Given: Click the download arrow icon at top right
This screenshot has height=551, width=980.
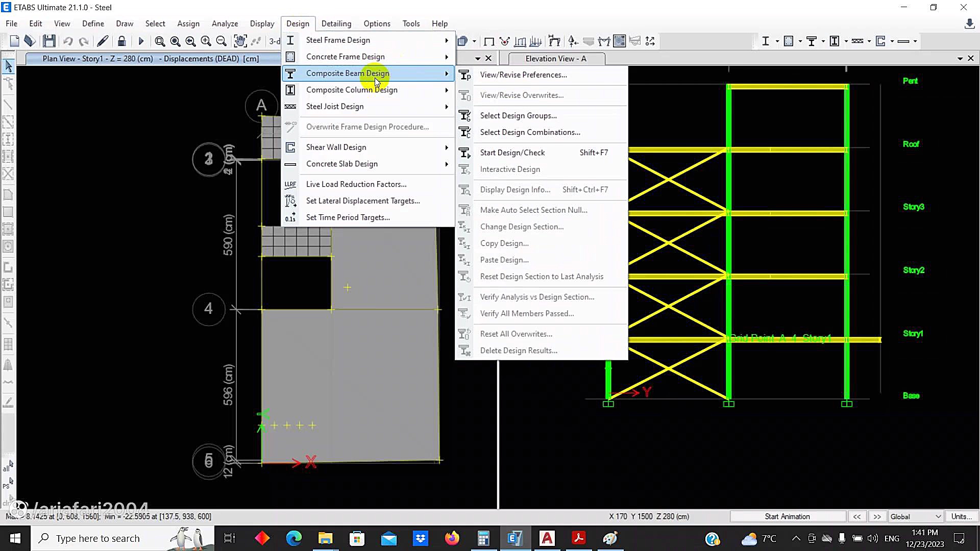Looking at the screenshot, I should click(x=969, y=23).
